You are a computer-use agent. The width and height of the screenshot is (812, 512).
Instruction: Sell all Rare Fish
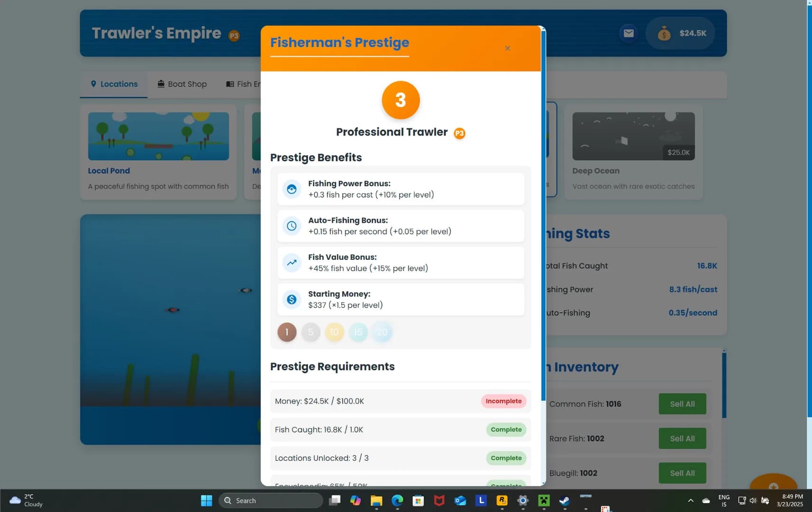pos(682,439)
